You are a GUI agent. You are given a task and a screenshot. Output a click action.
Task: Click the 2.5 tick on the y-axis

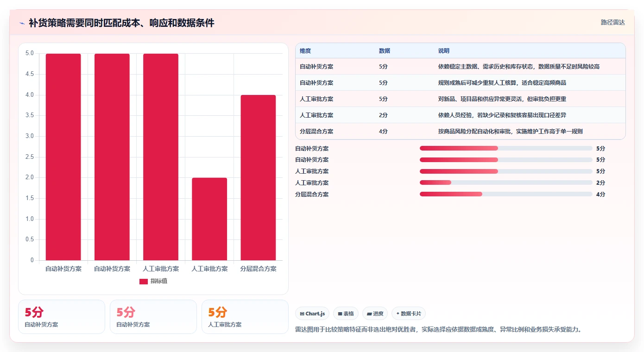coord(29,157)
